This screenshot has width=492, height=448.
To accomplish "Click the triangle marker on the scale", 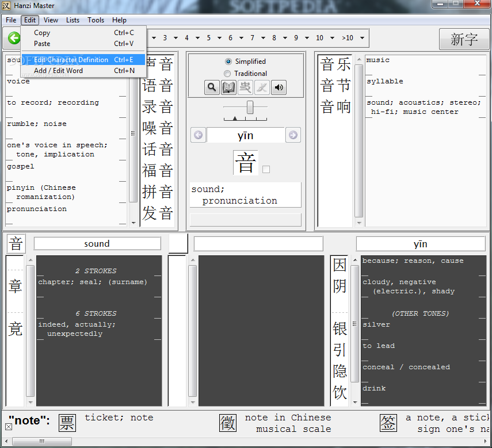I will (x=235, y=118).
